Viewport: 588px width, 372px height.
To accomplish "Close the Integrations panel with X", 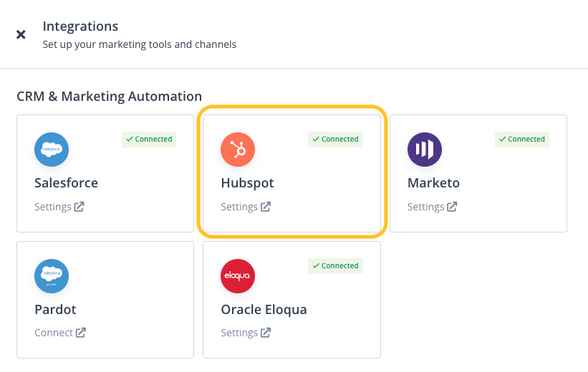I will point(21,34).
